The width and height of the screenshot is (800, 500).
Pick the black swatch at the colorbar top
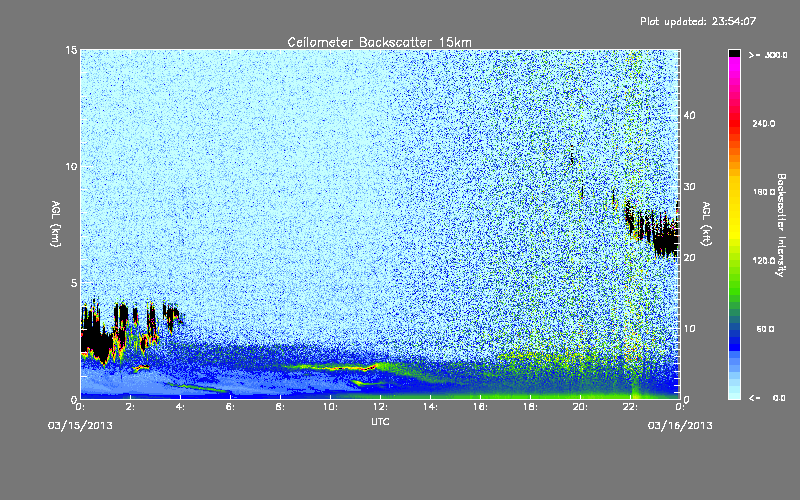pos(734,53)
